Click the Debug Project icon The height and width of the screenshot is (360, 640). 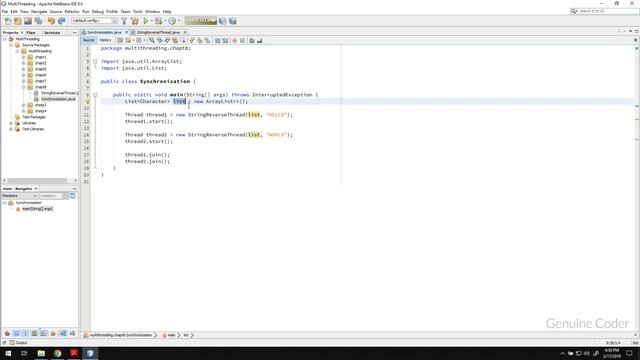pos(158,21)
